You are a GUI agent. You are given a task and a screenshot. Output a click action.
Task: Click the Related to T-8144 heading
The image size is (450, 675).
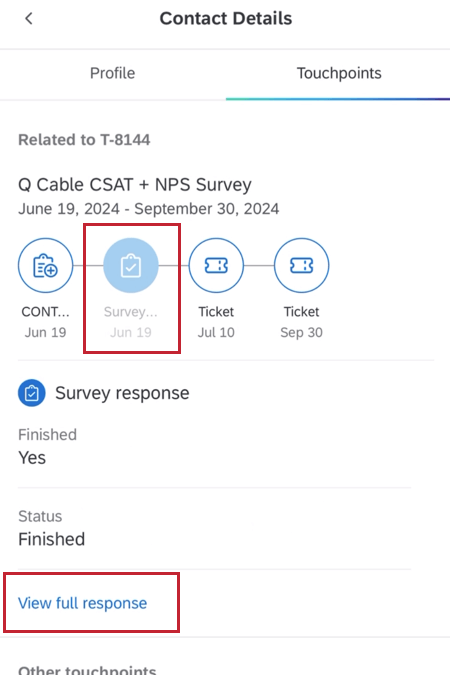[x=84, y=140]
